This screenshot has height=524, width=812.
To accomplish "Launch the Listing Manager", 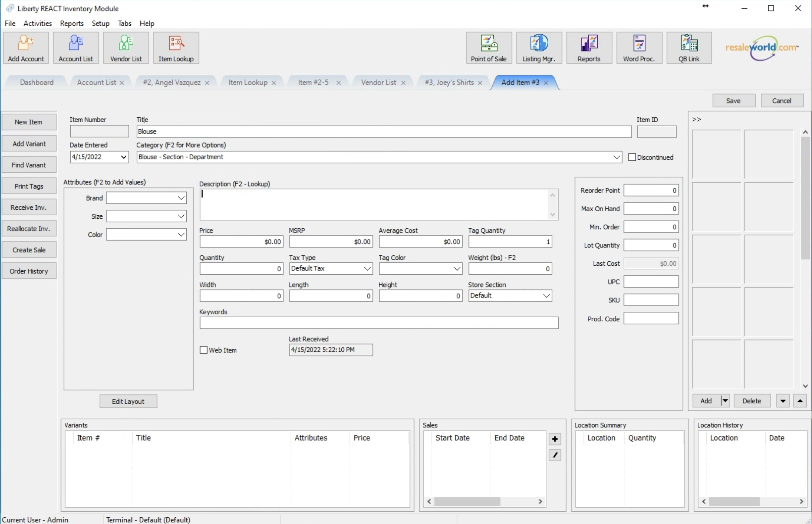I will tap(539, 48).
